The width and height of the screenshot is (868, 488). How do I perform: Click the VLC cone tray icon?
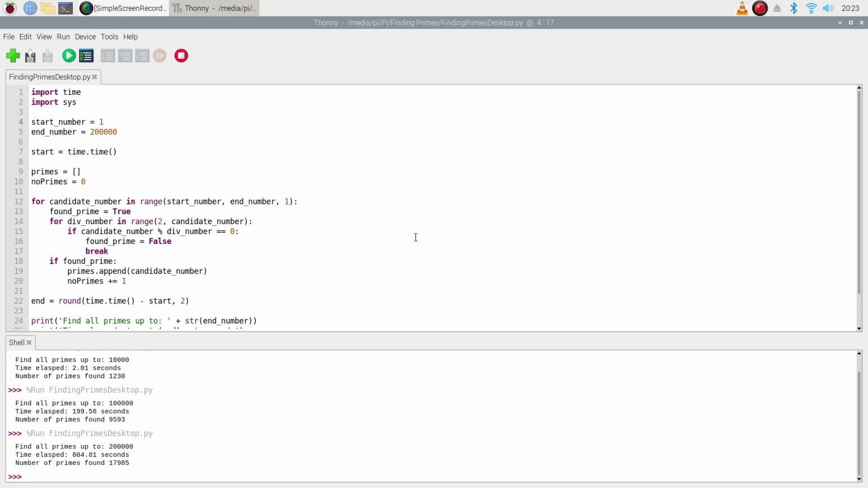click(742, 8)
